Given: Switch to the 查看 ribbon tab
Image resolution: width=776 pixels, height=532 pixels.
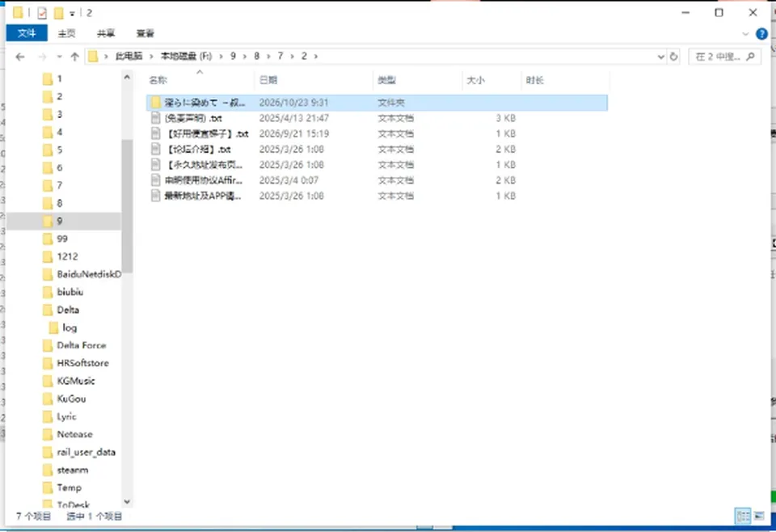Looking at the screenshot, I should coord(145,33).
